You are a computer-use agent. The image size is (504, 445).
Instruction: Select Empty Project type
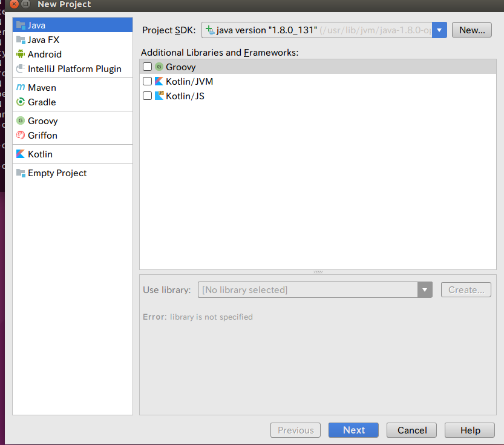coord(73,173)
